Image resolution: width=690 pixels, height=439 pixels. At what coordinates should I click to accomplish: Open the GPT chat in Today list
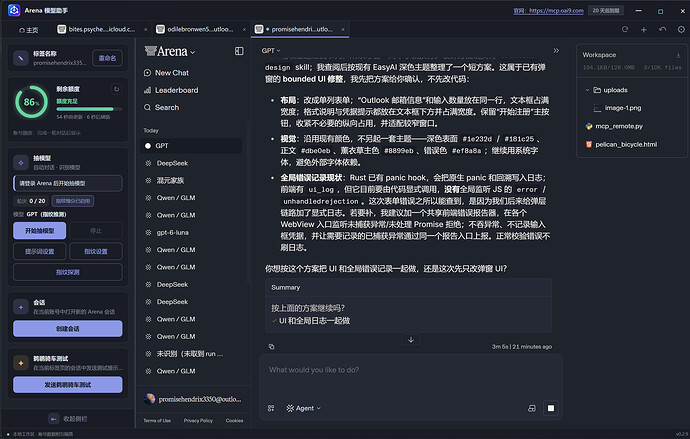tap(191, 146)
